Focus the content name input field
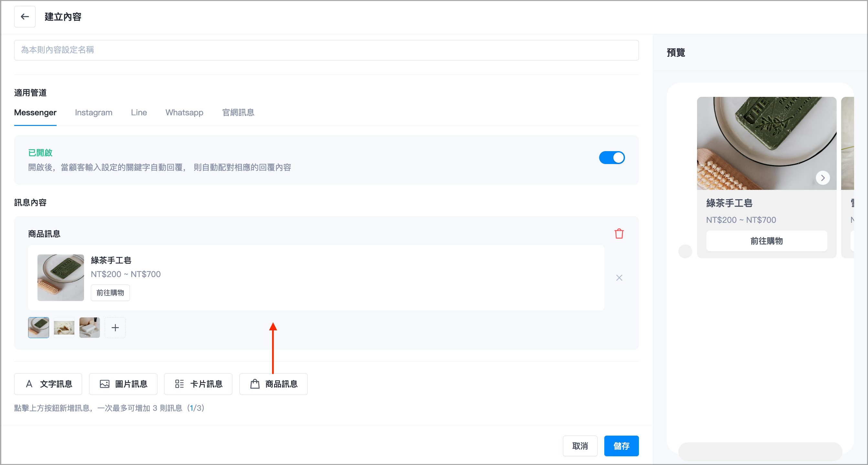 (326, 50)
